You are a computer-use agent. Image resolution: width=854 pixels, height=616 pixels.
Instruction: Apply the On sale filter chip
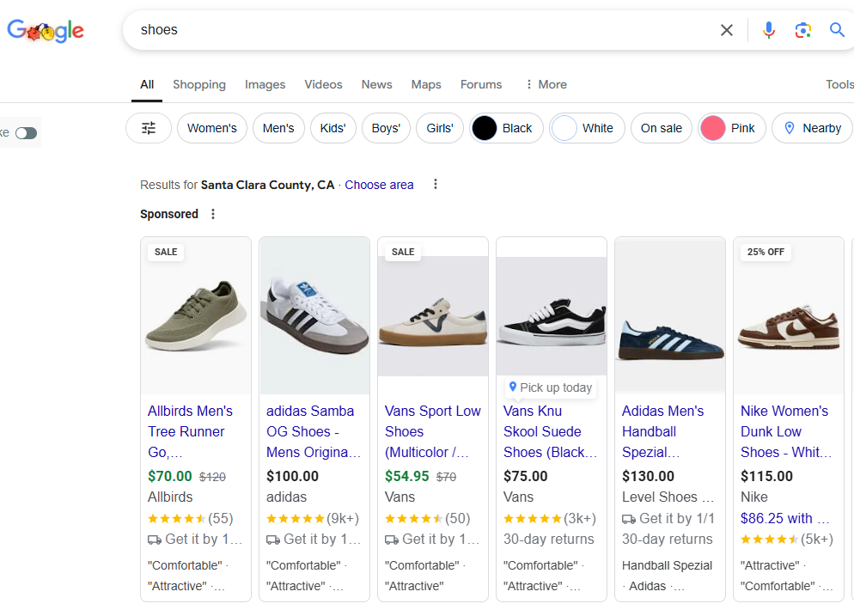[662, 128]
